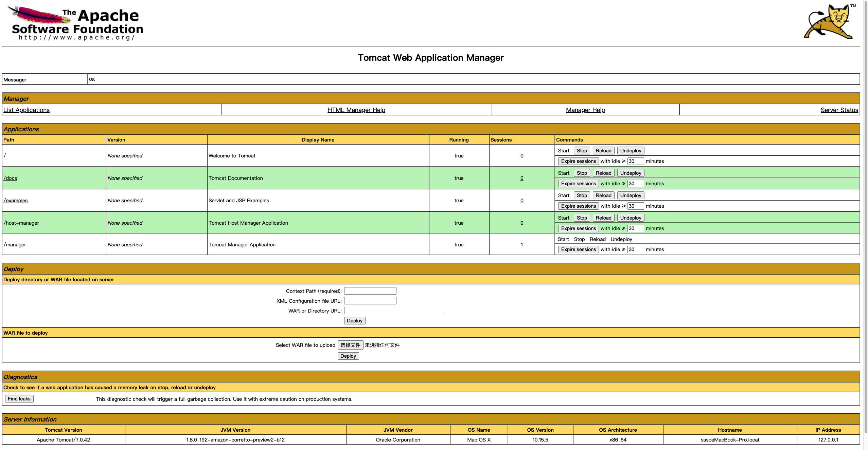Expire sessions for the /manager app
The image size is (868, 450).
click(x=578, y=249)
